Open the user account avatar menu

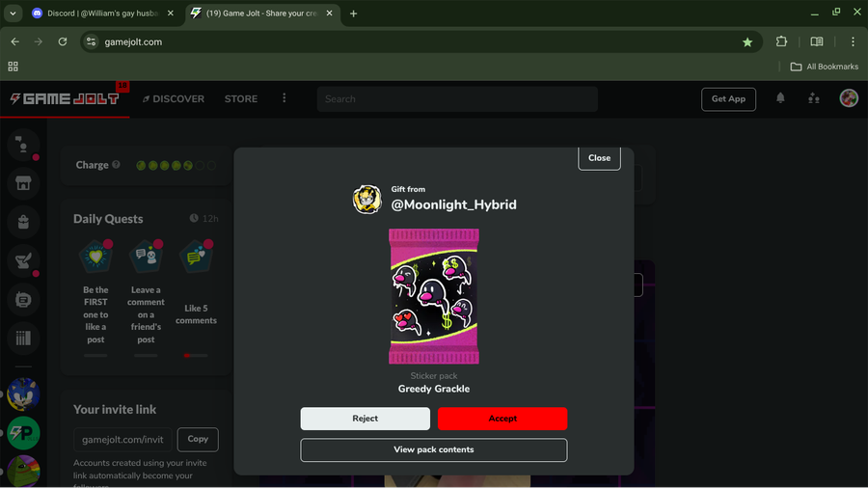coord(849,98)
